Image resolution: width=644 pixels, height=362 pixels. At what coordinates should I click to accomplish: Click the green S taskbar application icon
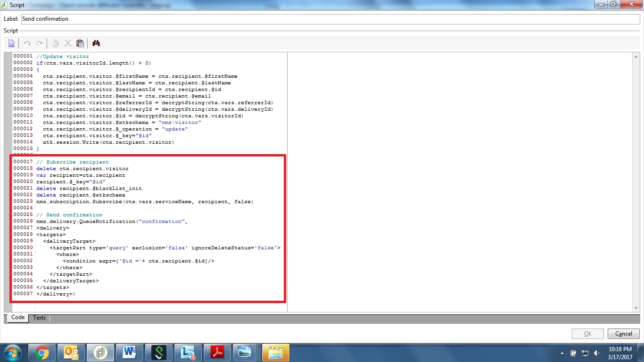(158, 353)
